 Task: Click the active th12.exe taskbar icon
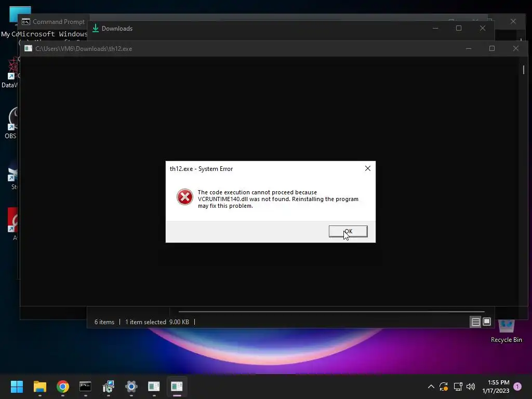point(177,387)
